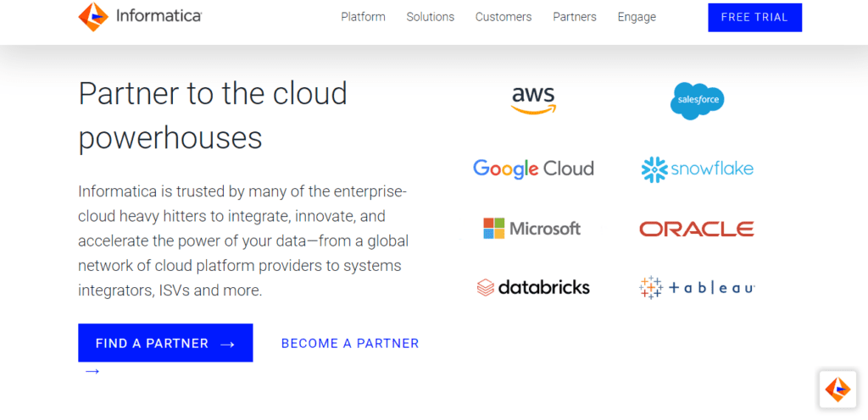Click the FIND A PARTNER button
The width and height of the screenshot is (868, 420).
(x=165, y=343)
